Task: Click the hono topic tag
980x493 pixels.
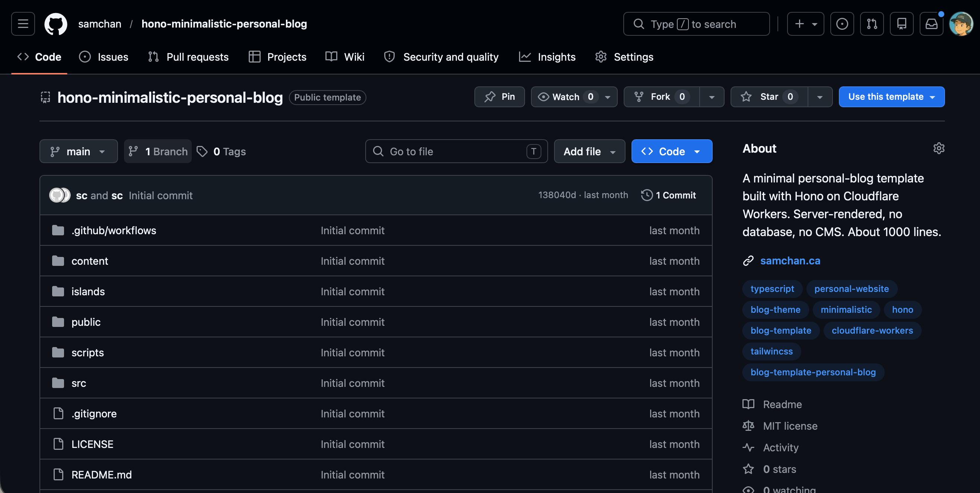Action: 903,310
